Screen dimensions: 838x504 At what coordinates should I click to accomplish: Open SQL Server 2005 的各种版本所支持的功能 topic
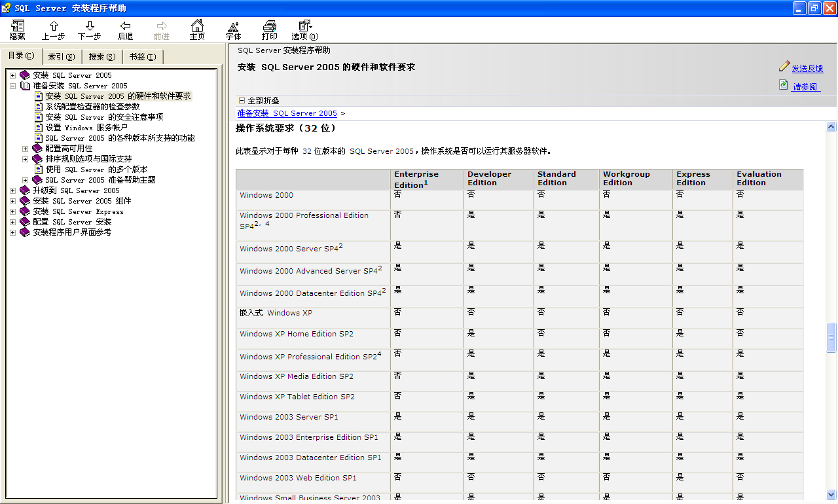120,138
